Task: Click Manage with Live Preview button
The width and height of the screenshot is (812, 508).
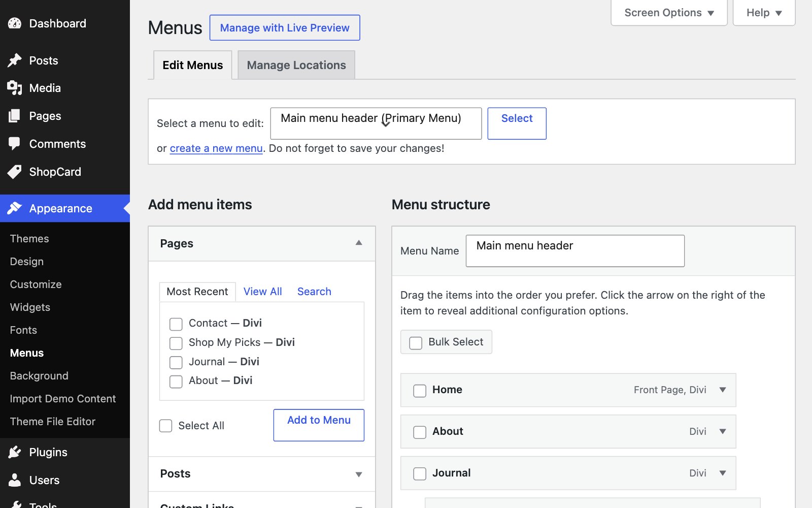Action: [x=285, y=27]
